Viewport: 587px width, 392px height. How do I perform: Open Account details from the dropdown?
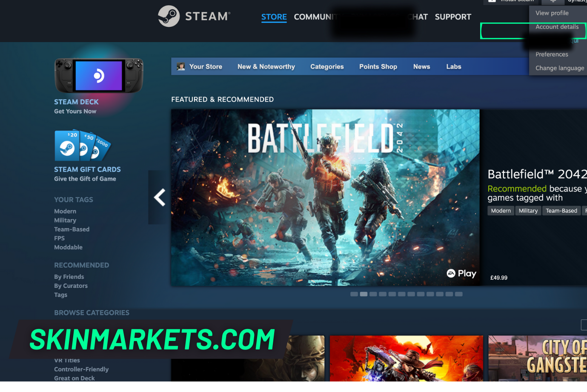(x=557, y=27)
